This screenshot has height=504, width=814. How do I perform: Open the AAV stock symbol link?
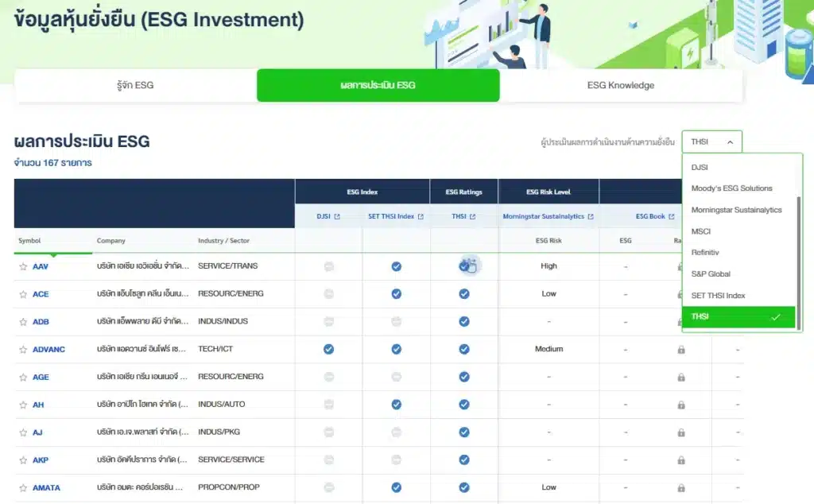click(41, 266)
